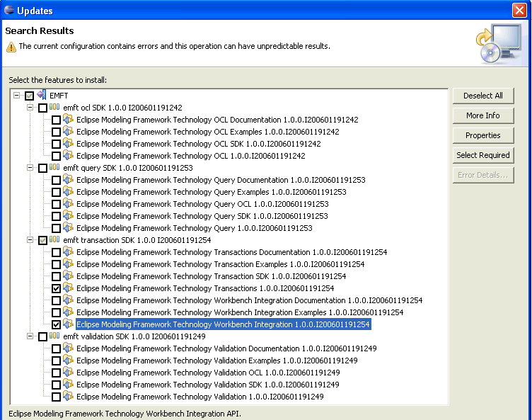Click the emft ocl SDK category icon

click(54, 107)
